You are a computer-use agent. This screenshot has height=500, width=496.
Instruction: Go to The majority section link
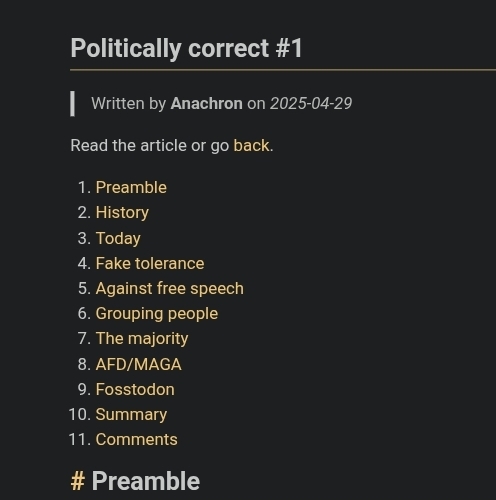pos(142,339)
